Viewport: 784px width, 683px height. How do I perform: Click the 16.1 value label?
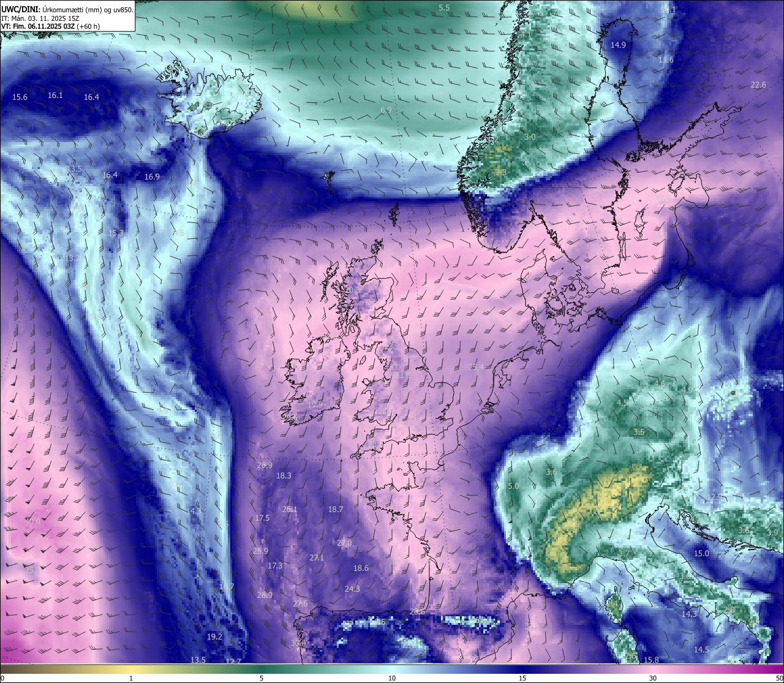55,96
